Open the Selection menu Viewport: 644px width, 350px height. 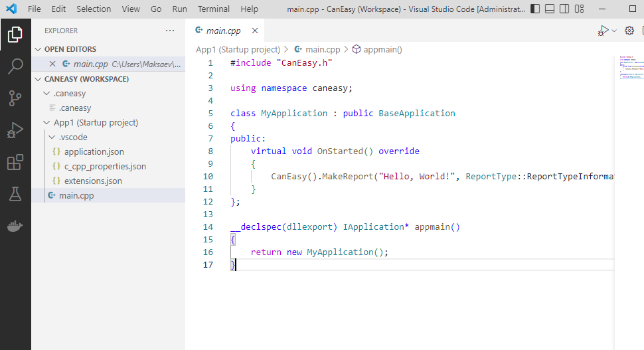(x=94, y=9)
